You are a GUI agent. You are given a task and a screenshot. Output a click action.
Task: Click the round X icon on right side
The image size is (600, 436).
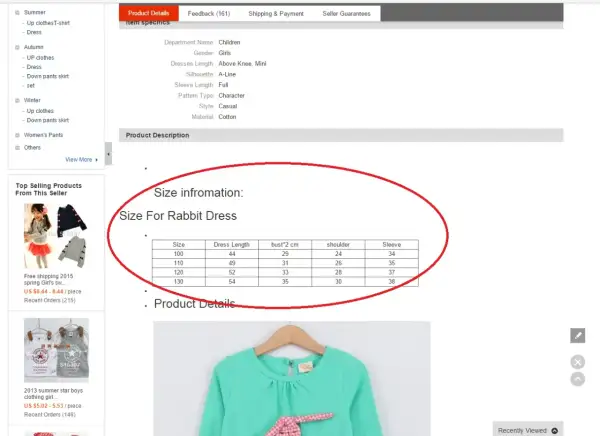[577, 362]
